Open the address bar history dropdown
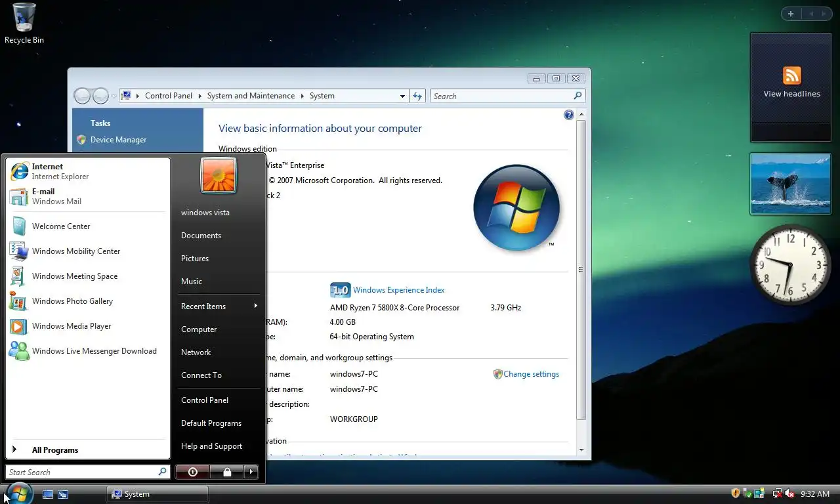The height and width of the screenshot is (504, 840). click(402, 96)
